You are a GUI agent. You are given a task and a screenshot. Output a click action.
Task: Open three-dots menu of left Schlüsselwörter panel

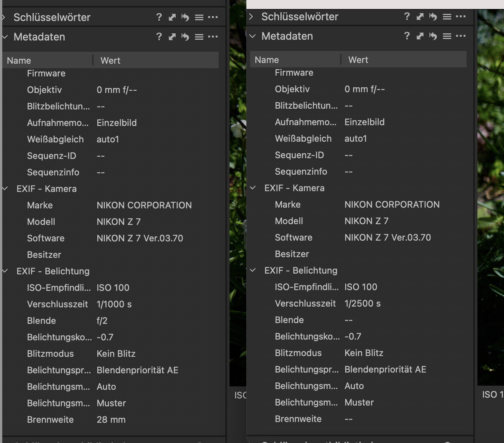(213, 17)
